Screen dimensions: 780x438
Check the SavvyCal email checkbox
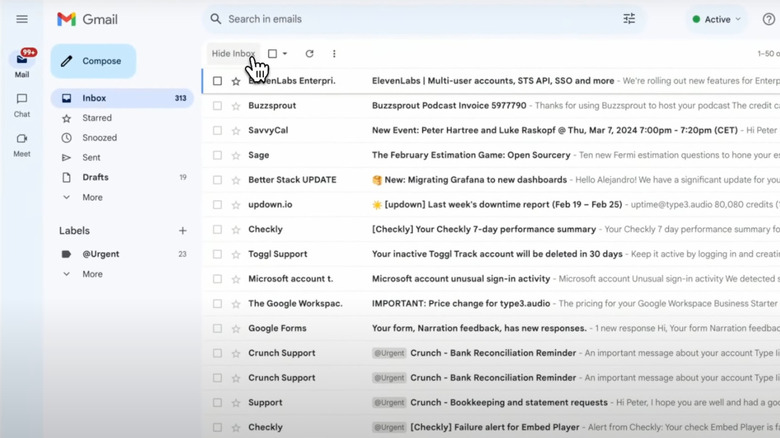[217, 130]
